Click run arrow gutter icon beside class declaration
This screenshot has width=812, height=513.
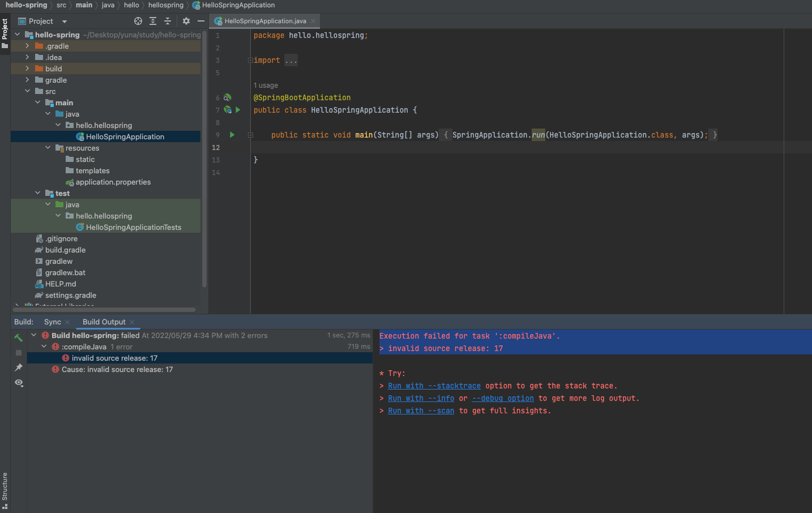238,110
